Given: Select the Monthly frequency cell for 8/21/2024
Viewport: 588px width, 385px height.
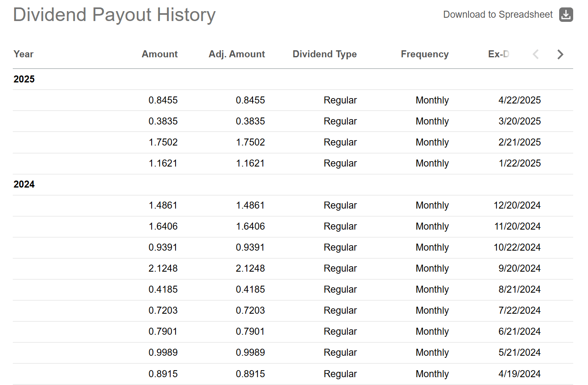Looking at the screenshot, I should [432, 289].
